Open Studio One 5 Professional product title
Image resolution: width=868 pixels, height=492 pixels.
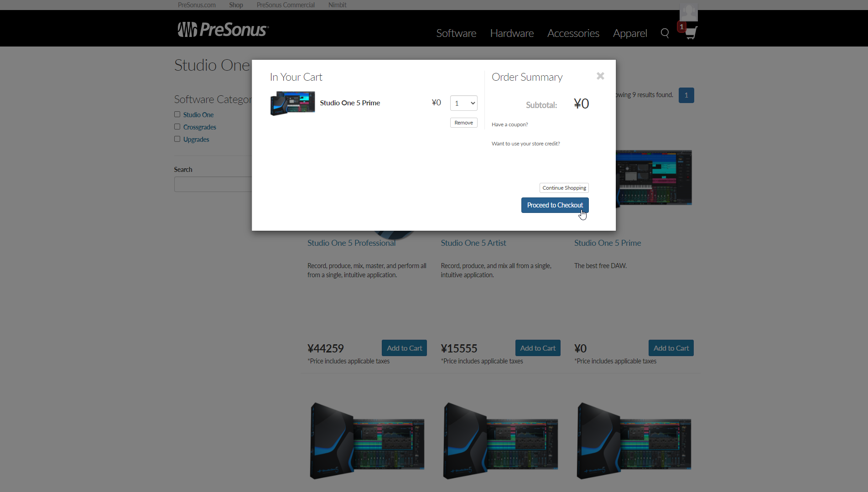351,243
